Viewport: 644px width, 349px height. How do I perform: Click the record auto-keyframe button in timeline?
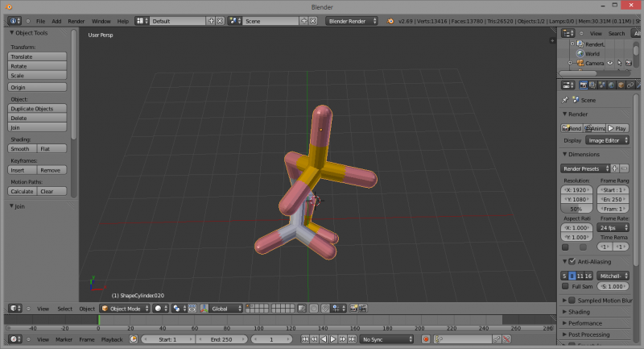[426, 339]
